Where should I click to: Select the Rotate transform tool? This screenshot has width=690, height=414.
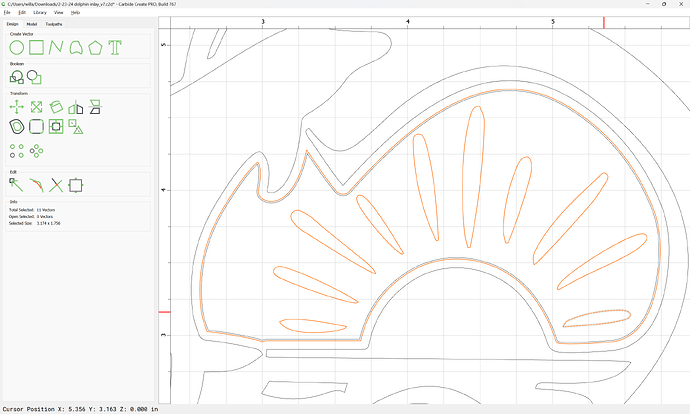pos(56,107)
